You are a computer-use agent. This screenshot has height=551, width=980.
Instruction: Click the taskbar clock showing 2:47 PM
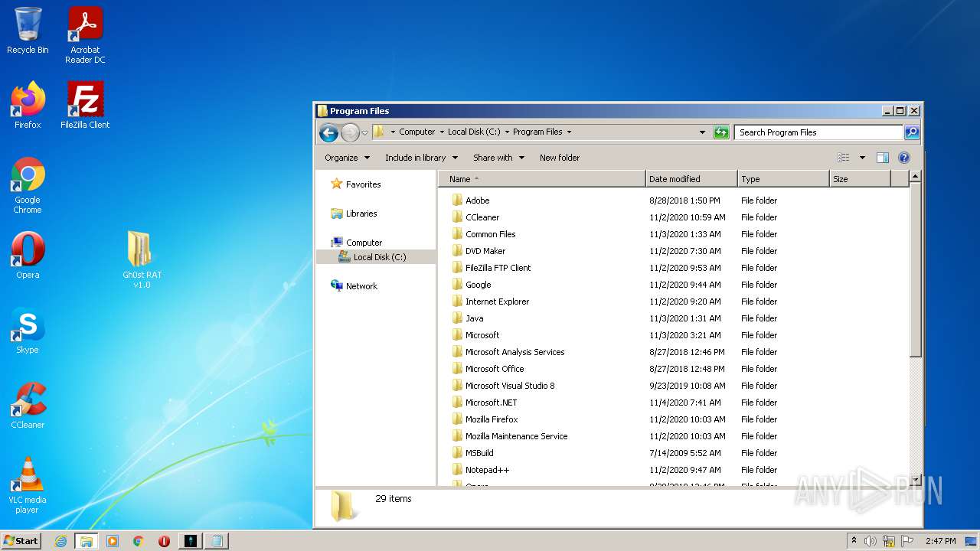pos(940,541)
